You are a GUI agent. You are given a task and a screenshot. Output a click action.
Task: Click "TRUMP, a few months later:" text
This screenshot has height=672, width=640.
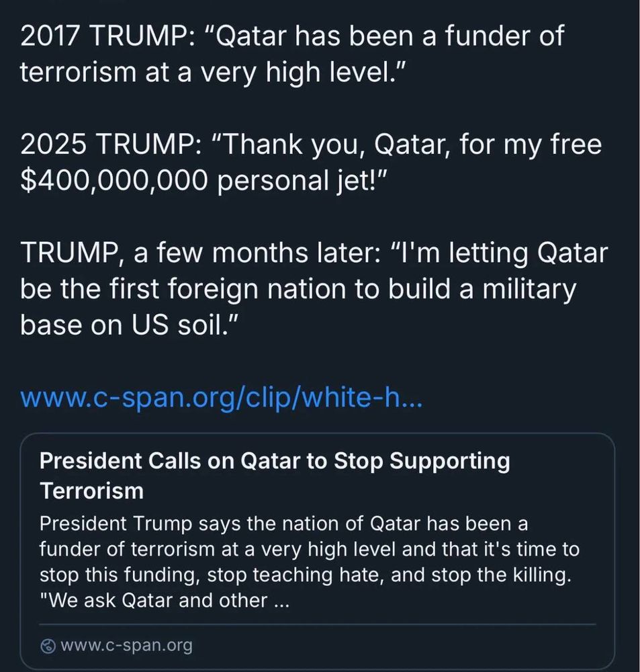tap(195, 253)
